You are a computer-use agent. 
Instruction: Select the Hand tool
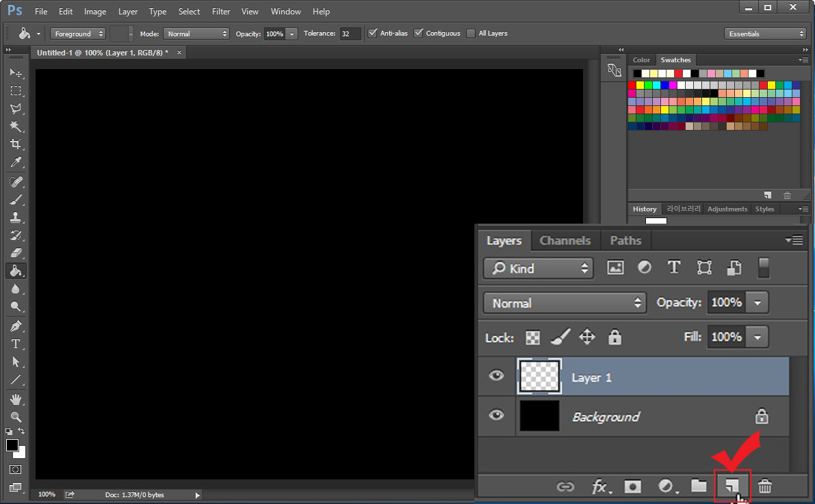click(x=16, y=399)
